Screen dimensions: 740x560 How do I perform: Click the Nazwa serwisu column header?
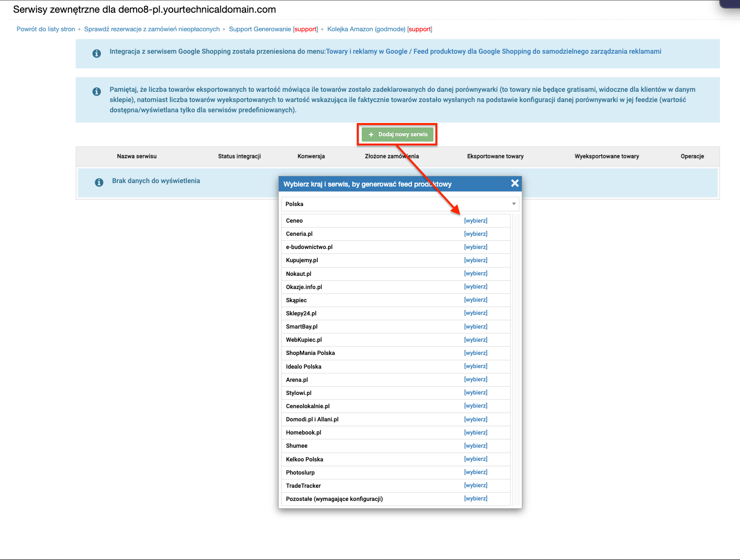137,156
